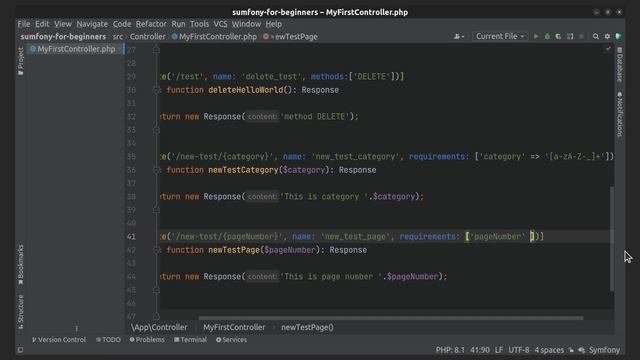This screenshot has width=640, height=360.
Task: Click the 41:90 cursor position indicator
Action: click(x=480, y=350)
